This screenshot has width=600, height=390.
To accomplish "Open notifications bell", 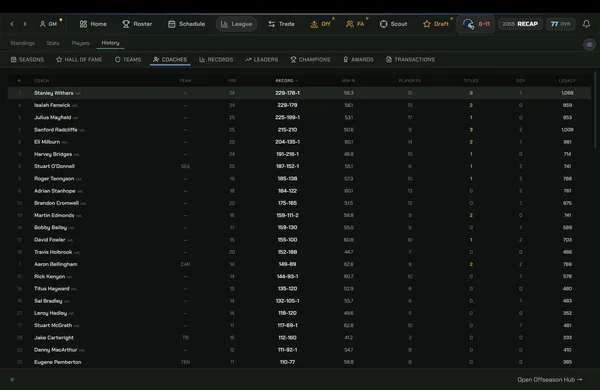I will tap(587, 24).
